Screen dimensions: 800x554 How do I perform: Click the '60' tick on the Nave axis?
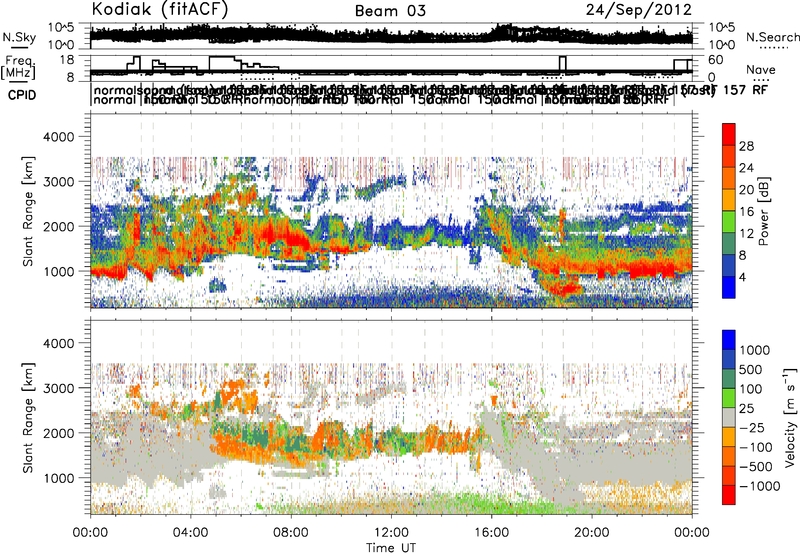(x=716, y=60)
